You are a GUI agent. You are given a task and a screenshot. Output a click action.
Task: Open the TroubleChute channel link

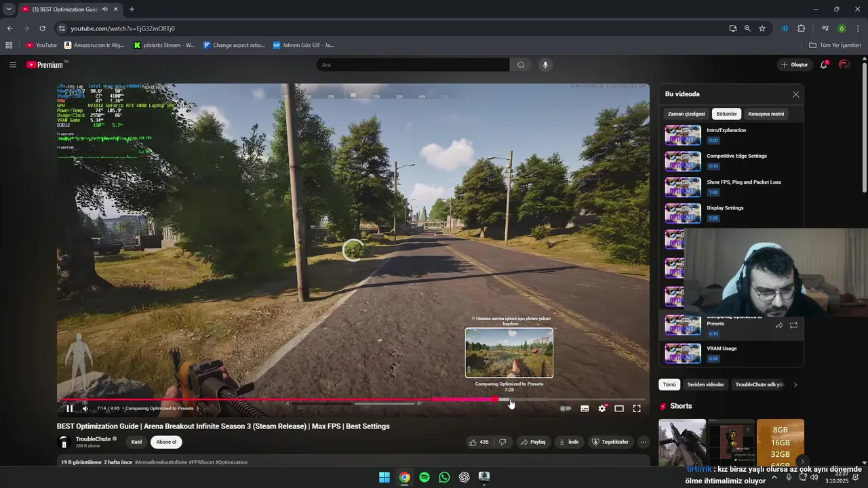tap(93, 439)
